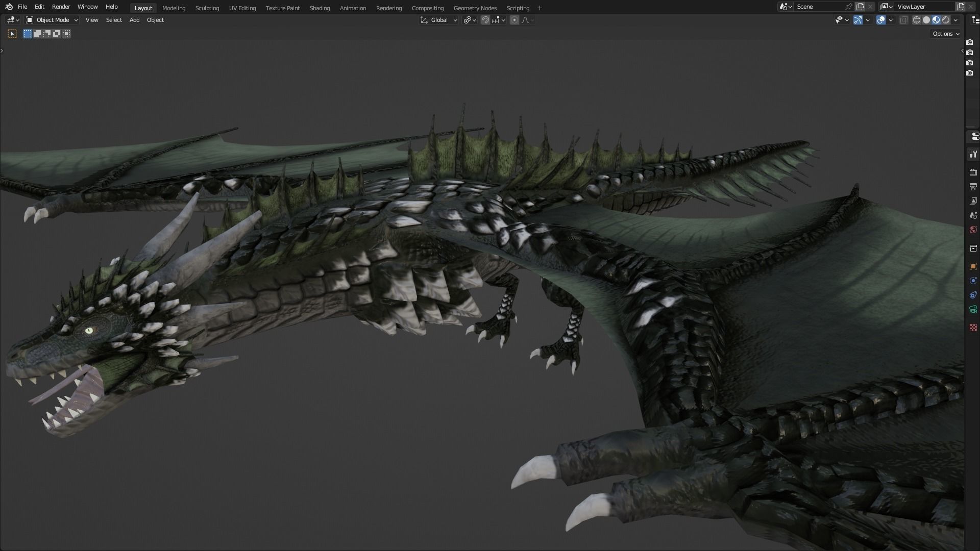
Task: Open the shading options dropdown arrow
Action: (955, 20)
